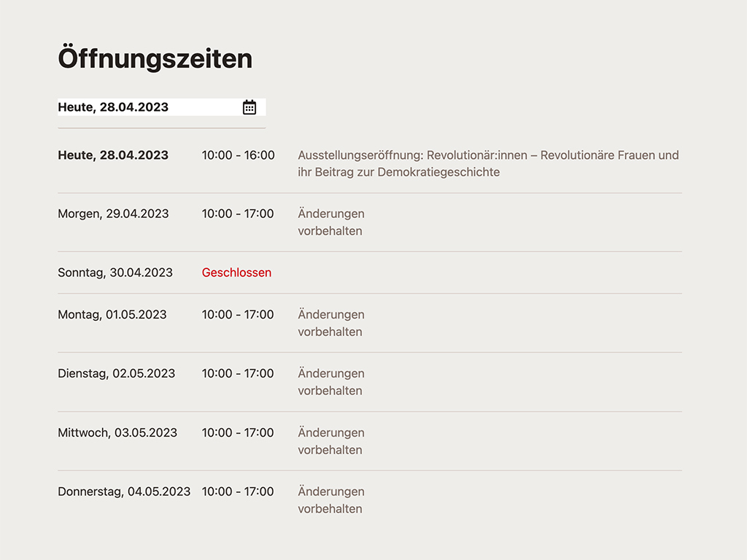Open the Ausstellungseröffnung Revolutionär:innen event text
The image size is (747, 560).
(487, 163)
